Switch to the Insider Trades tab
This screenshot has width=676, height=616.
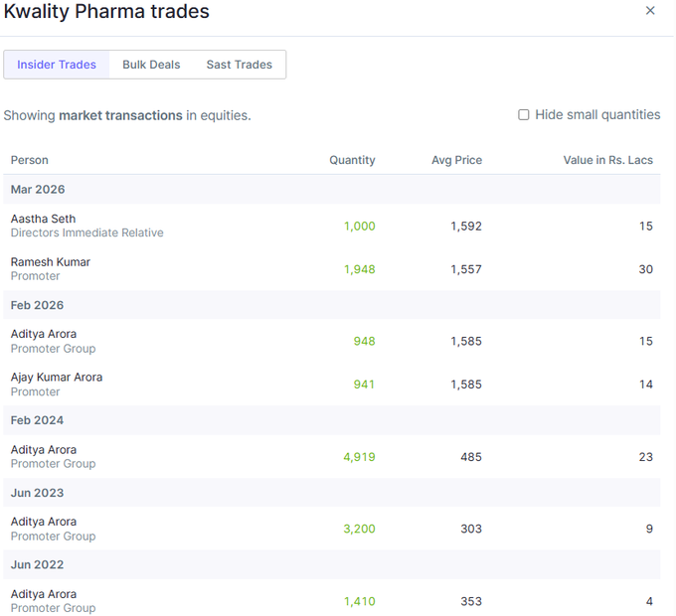tap(57, 65)
